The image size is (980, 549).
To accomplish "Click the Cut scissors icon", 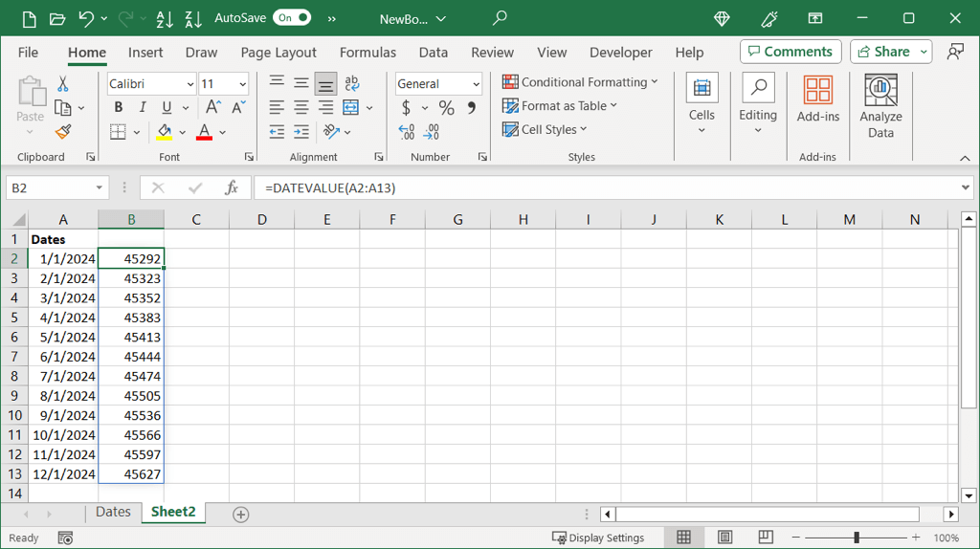I will coord(63,84).
